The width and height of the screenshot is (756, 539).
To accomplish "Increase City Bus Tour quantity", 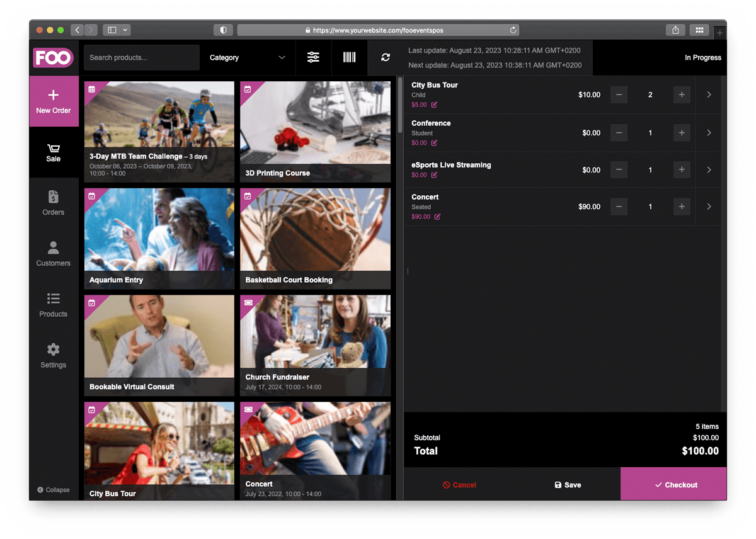I will pos(682,95).
